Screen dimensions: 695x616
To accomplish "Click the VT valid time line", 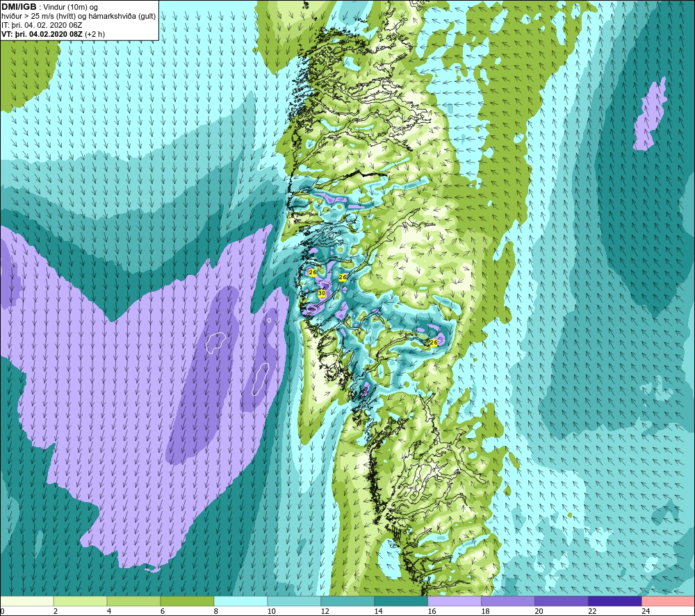I will pos(54,34).
